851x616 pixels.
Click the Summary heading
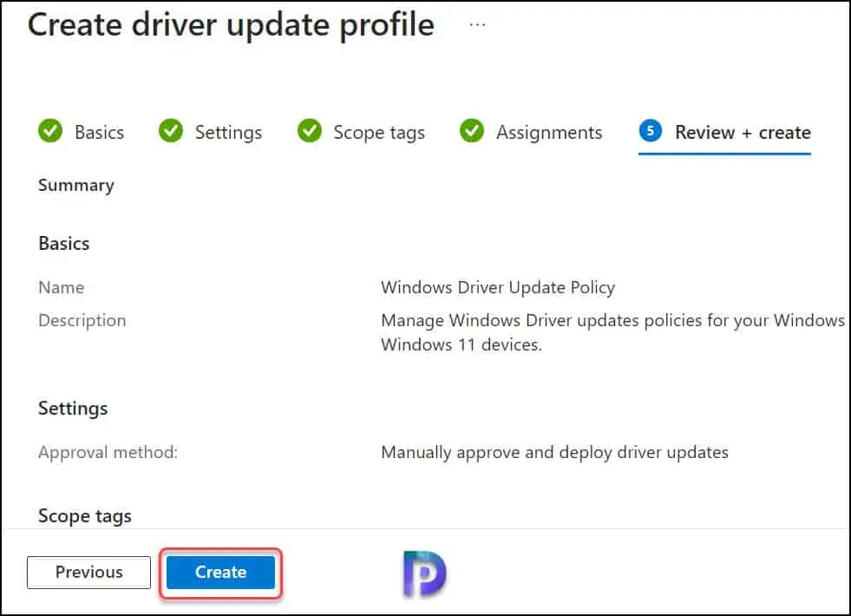point(76,186)
